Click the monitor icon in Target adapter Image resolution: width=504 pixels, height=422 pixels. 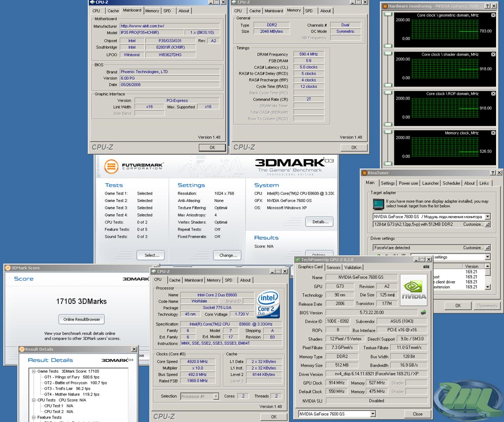pyautogui.click(x=378, y=203)
